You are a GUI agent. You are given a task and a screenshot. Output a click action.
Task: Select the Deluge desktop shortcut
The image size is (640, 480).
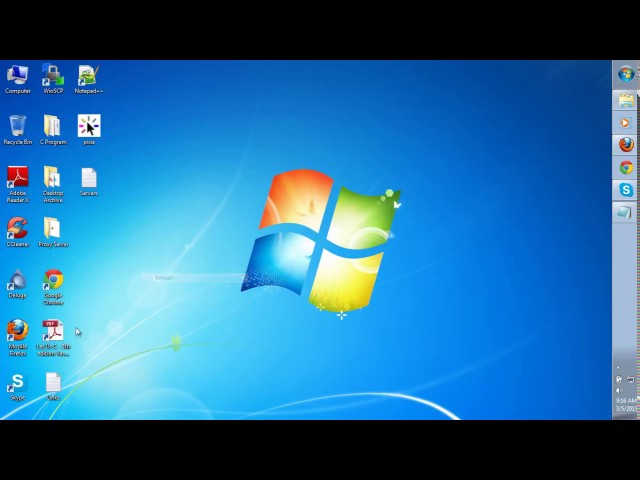18,284
